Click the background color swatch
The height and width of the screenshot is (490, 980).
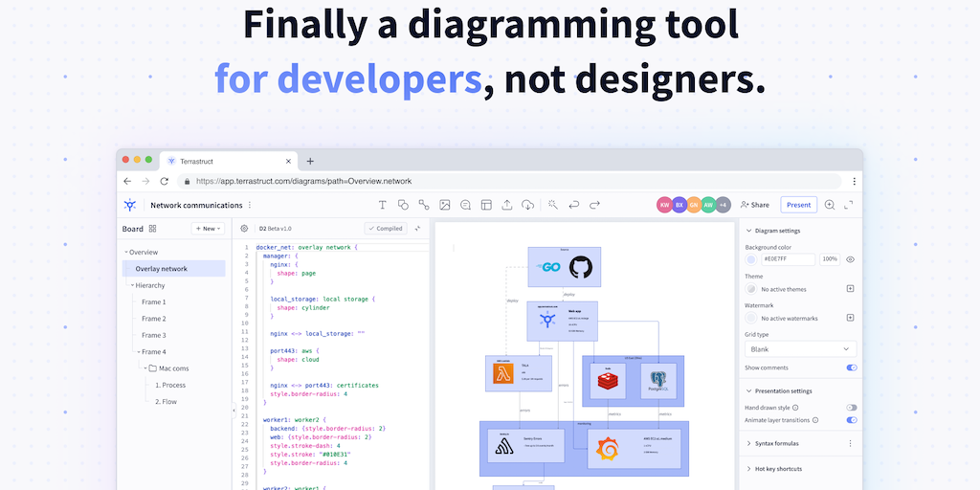(752, 259)
